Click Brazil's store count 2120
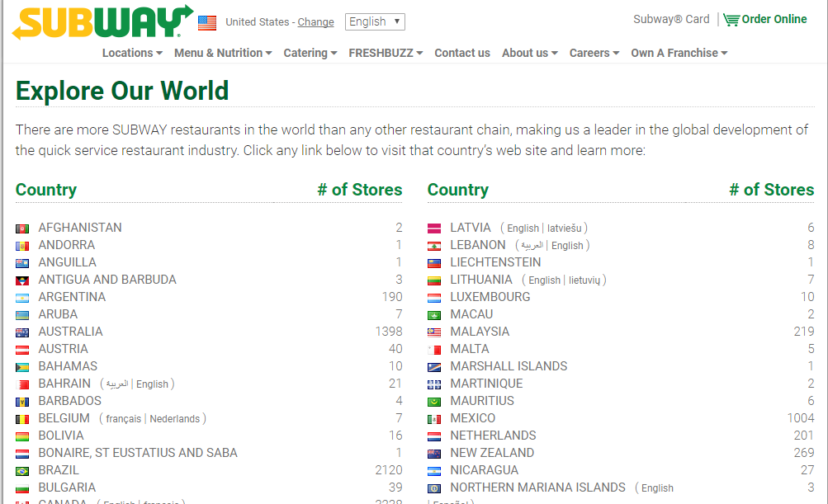828x504 pixels. (389, 470)
